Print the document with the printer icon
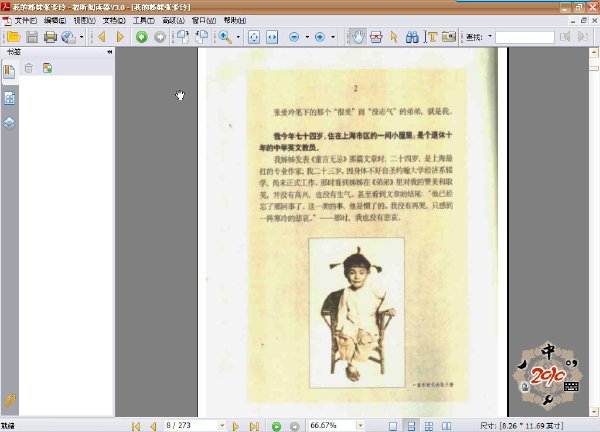This screenshot has width=600, height=432. point(50,37)
